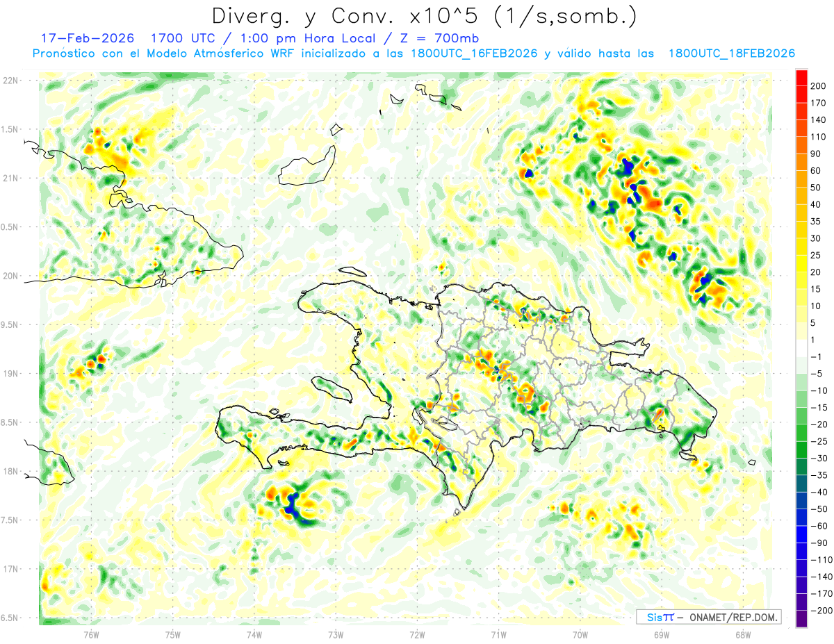Click the '19N' latitude label

tap(10, 374)
